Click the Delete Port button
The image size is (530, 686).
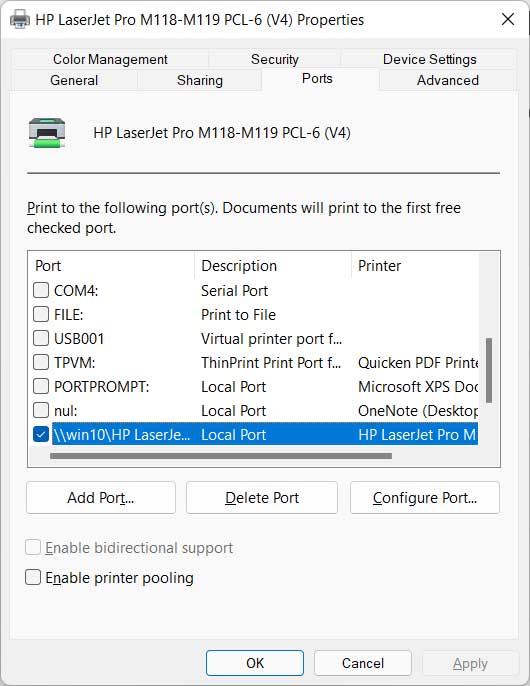click(x=262, y=497)
